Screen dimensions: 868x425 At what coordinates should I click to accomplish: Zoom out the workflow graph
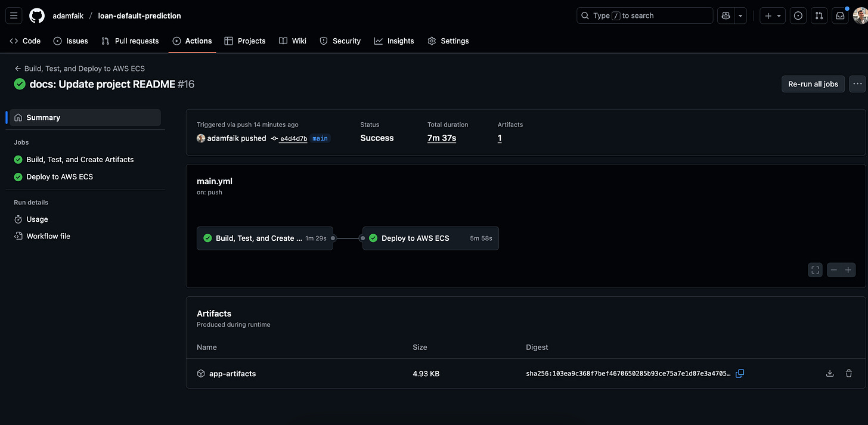[x=834, y=270]
